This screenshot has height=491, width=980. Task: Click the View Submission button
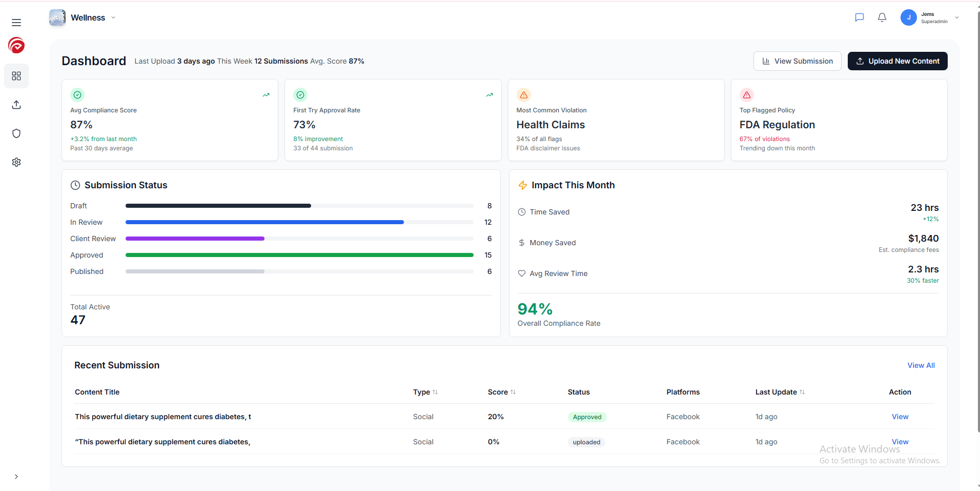coord(797,61)
